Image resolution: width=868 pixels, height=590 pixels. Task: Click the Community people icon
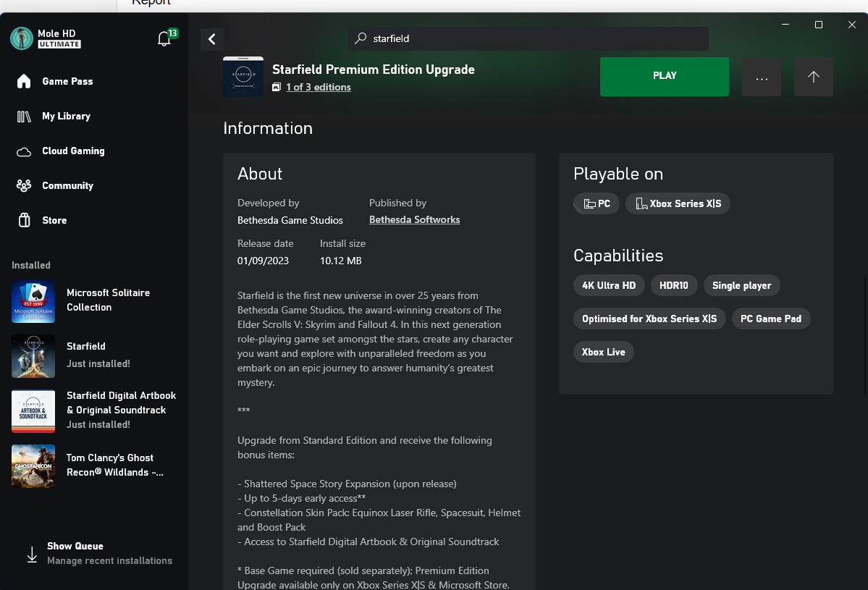24,185
